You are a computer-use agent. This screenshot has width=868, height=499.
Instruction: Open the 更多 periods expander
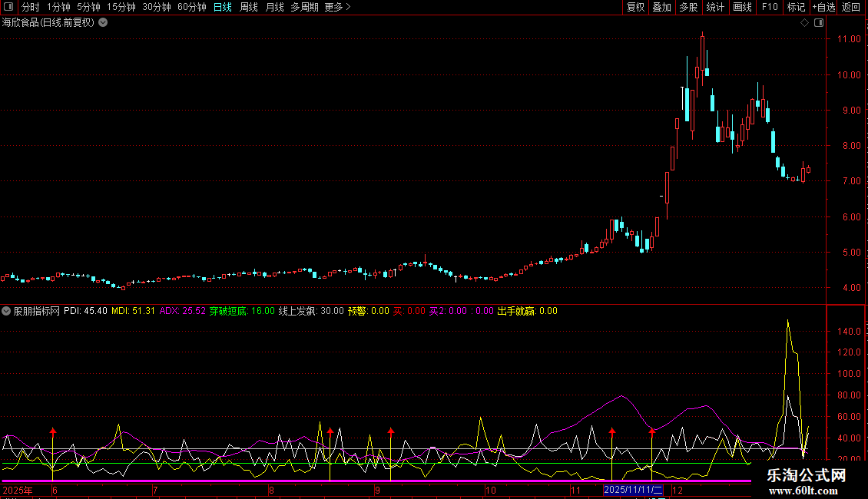[x=337, y=7]
